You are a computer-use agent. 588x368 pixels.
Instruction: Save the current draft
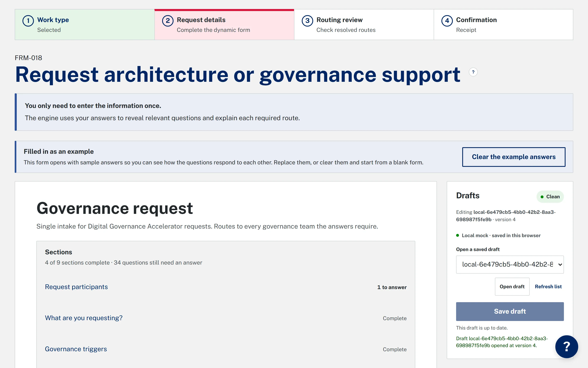point(510,311)
